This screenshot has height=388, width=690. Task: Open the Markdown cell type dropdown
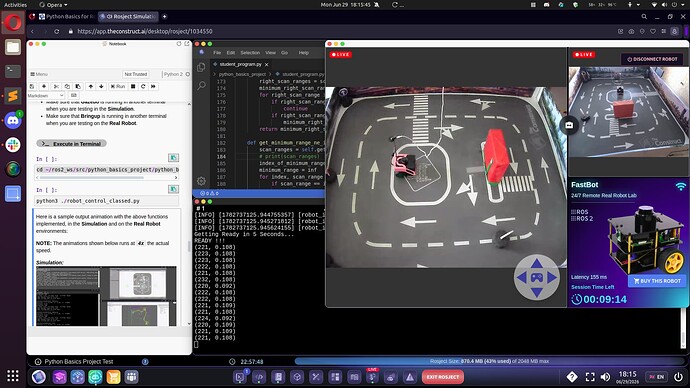tap(46, 95)
